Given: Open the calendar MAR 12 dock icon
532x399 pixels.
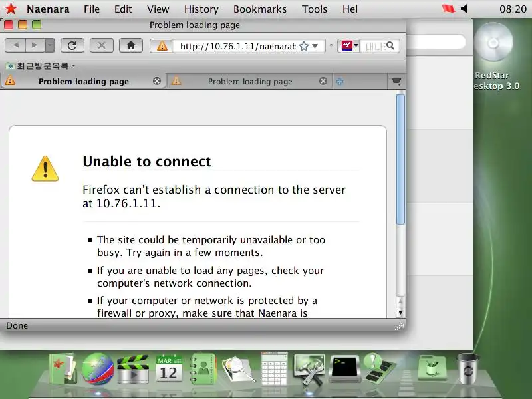Looking at the screenshot, I should pyautogui.click(x=169, y=369).
